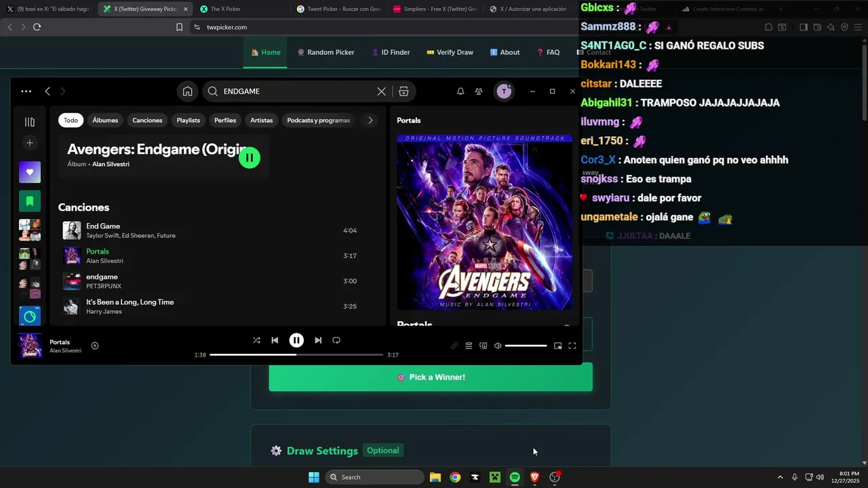Image resolution: width=868 pixels, height=488 pixels.
Task: Skip to previous track
Action: 275,340
